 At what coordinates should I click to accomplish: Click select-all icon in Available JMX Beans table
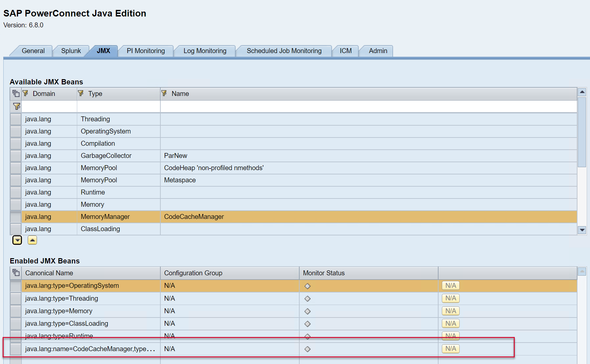tap(16, 94)
